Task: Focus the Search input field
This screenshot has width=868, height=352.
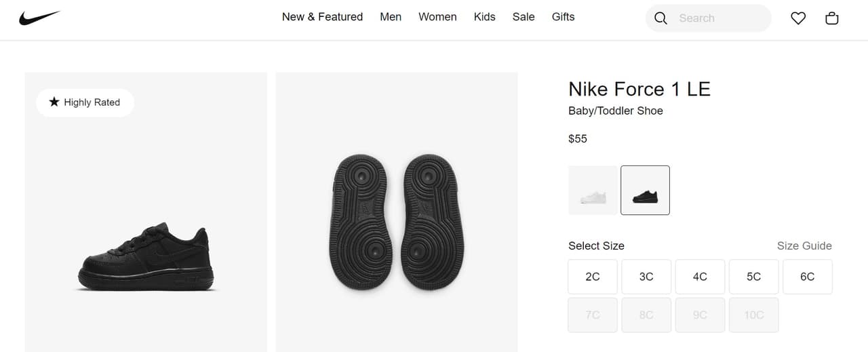Action: [x=719, y=18]
